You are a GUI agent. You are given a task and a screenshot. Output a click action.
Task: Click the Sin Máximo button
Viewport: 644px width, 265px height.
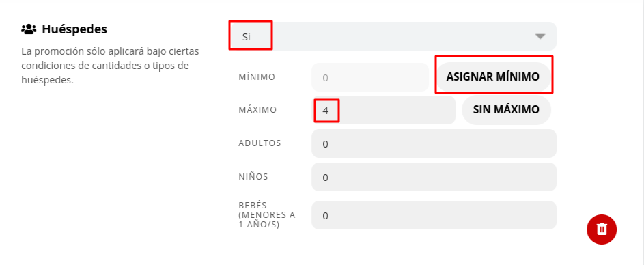506,110
